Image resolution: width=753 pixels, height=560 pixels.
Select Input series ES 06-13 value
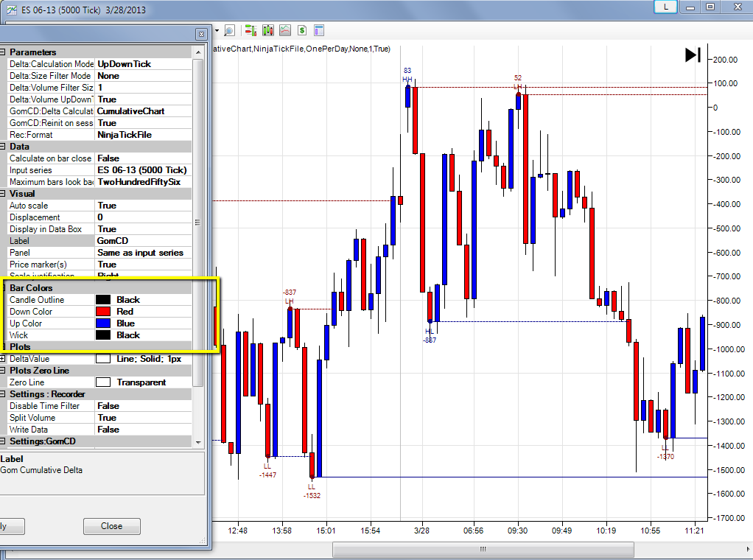pyautogui.click(x=144, y=170)
